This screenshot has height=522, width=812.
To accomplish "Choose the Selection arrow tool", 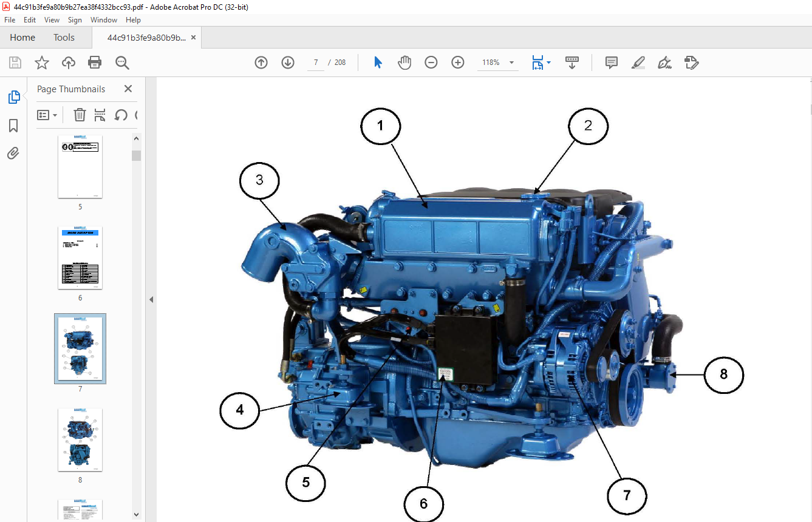I will pos(378,63).
